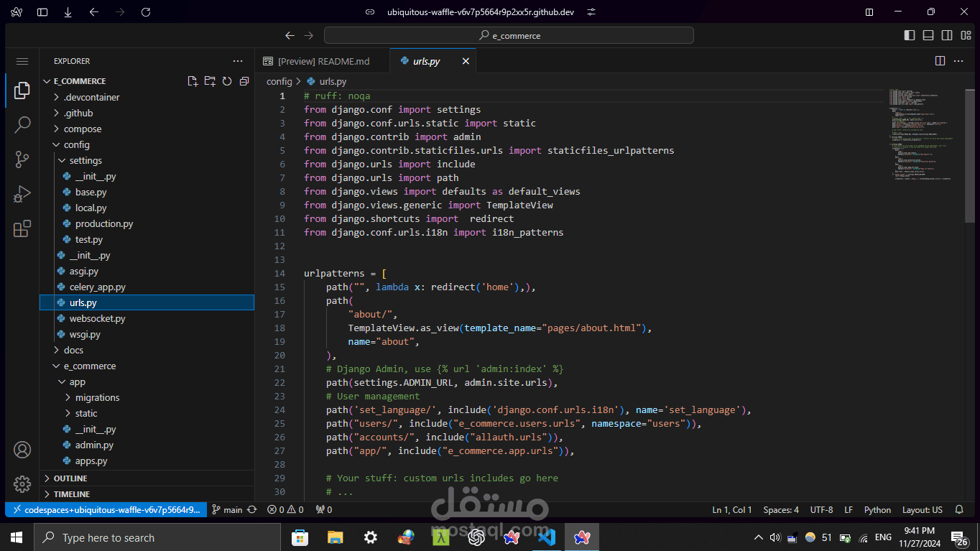Viewport: 980px width, 551px height.
Task: Open the Search view in activity bar
Action: [x=22, y=125]
